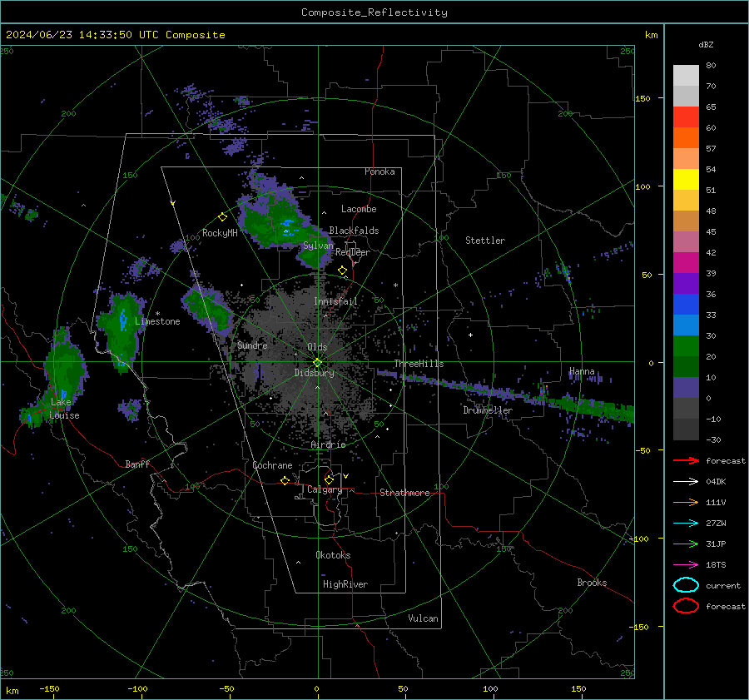The width and height of the screenshot is (749, 700).
Task: Click the Strathmore label
Action: (404, 493)
